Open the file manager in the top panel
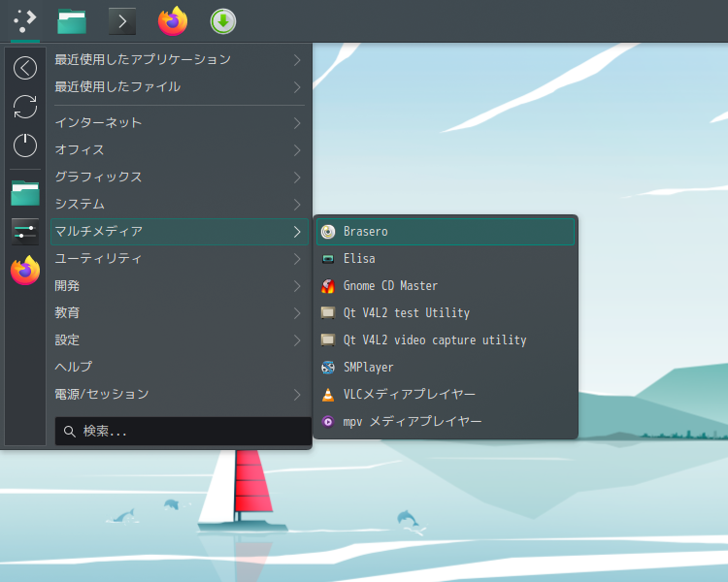 point(72,21)
